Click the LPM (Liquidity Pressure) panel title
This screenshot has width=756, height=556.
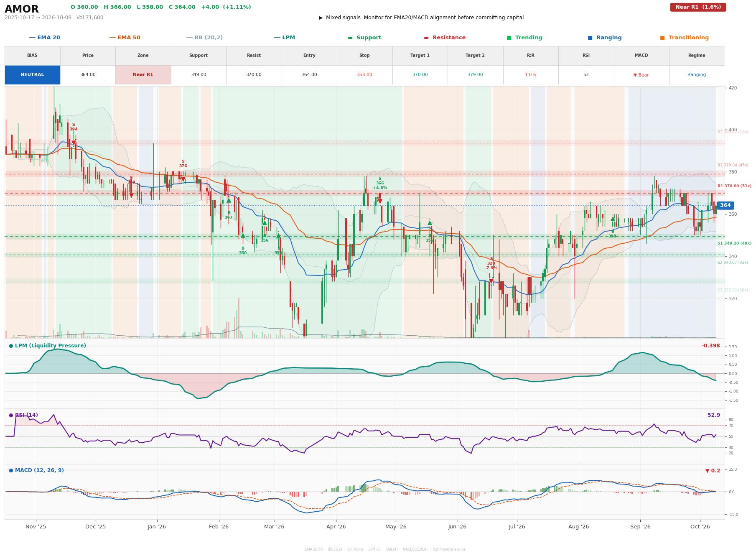click(47, 346)
